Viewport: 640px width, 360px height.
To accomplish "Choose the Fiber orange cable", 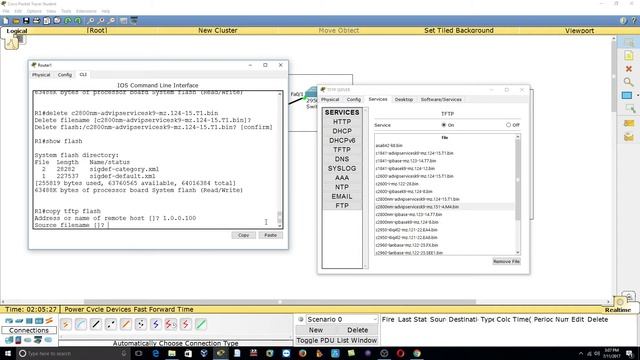I will tap(126, 324).
